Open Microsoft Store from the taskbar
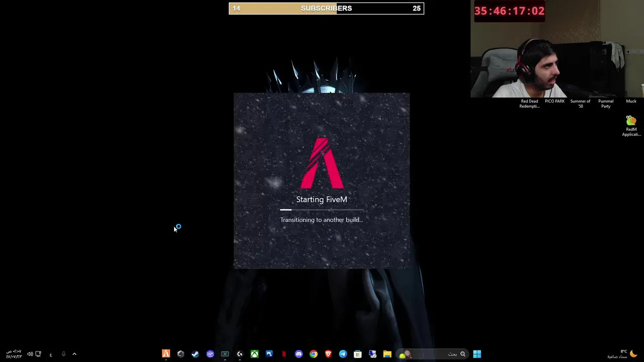The image size is (644, 362). [358, 354]
